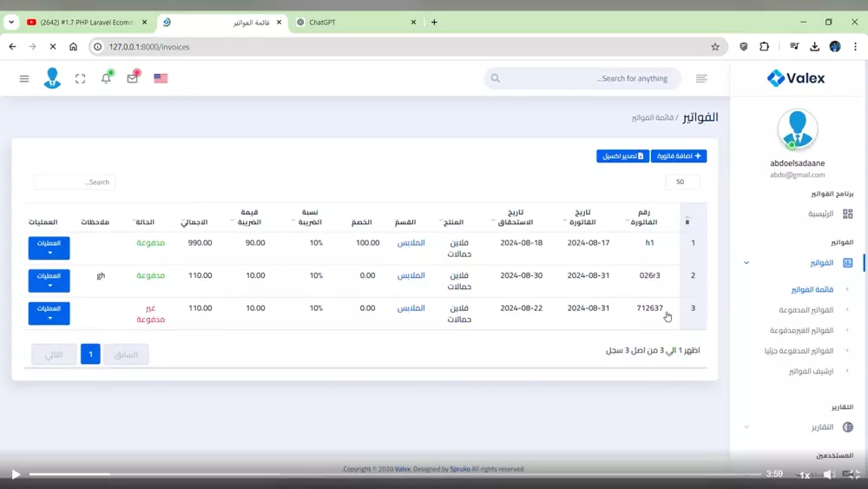868x489 pixels.
Task: Open الفواتير المدفوعة in sidebar
Action: (806, 310)
